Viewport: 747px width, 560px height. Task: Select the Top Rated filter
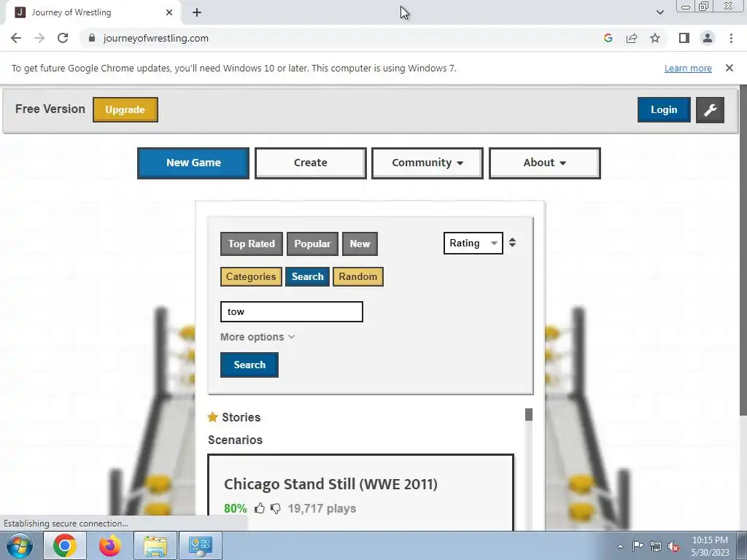[252, 244]
